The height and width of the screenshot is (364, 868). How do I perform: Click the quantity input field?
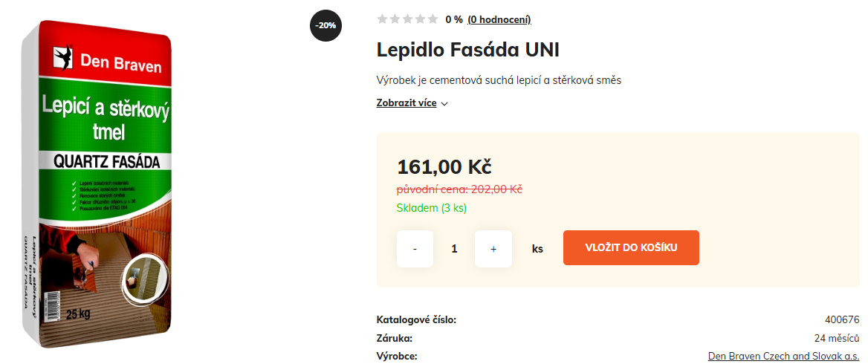454,248
